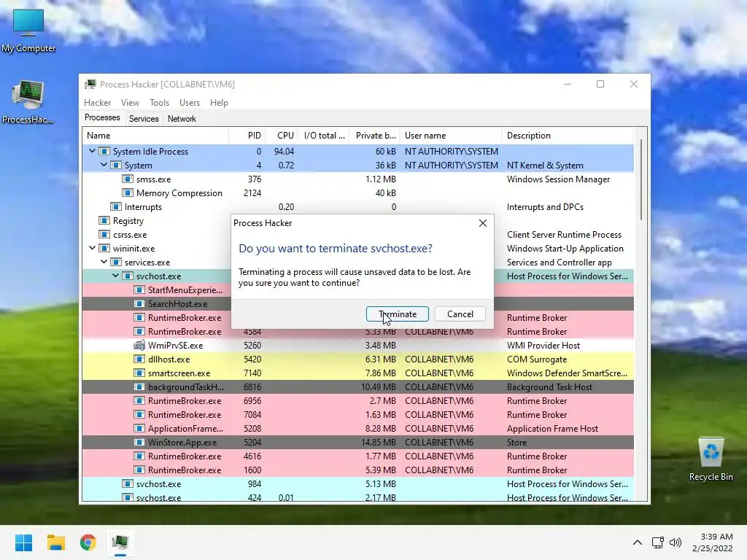Click the Registry process icon
This screenshot has width=747, height=560.
(104, 220)
